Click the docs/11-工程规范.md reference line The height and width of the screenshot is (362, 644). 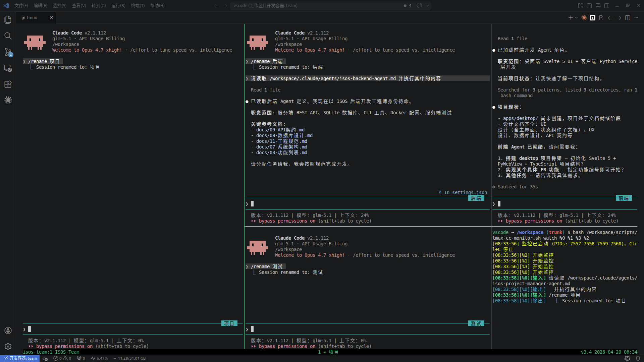[279, 141]
